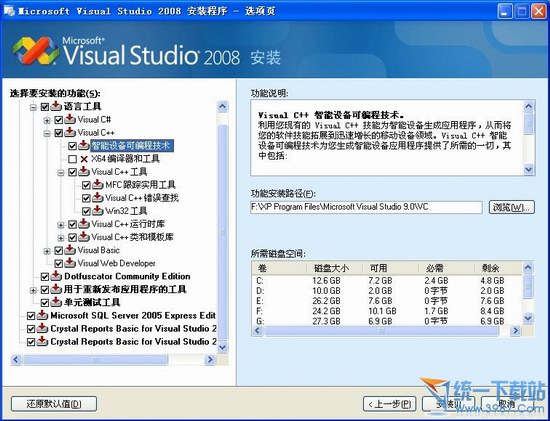Viewport: 550px width, 421px height.
Task: Expand the Visual Basic node
Action: [x=47, y=251]
